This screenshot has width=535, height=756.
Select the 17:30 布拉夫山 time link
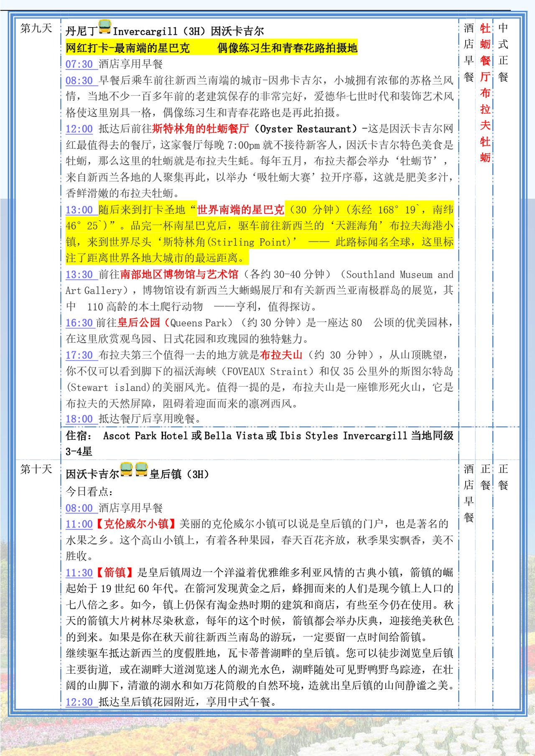(x=79, y=355)
